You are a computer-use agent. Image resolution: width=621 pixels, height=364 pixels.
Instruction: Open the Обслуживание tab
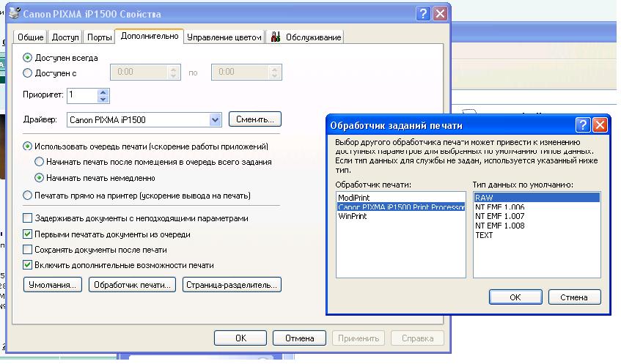click(305, 37)
